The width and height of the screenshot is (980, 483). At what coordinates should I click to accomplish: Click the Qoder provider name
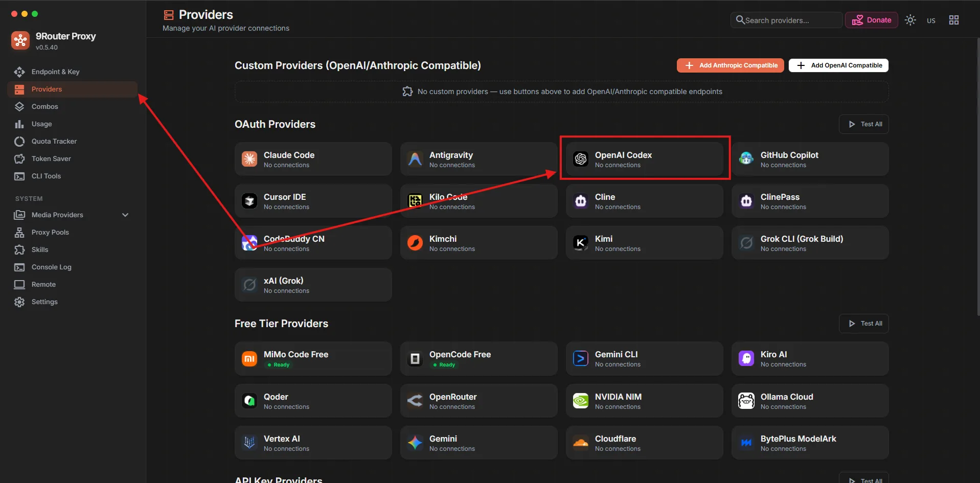[276, 397]
